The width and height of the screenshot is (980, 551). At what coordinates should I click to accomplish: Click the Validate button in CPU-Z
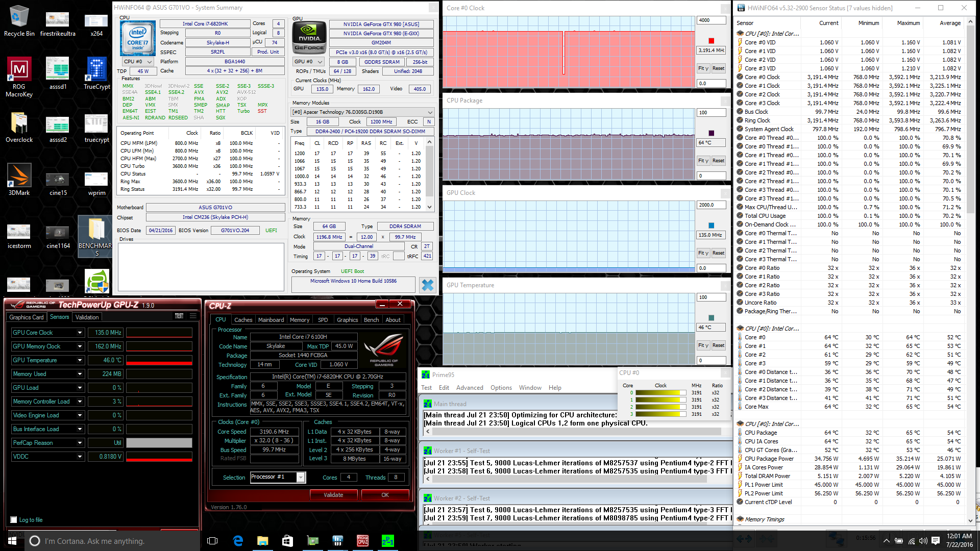point(333,495)
